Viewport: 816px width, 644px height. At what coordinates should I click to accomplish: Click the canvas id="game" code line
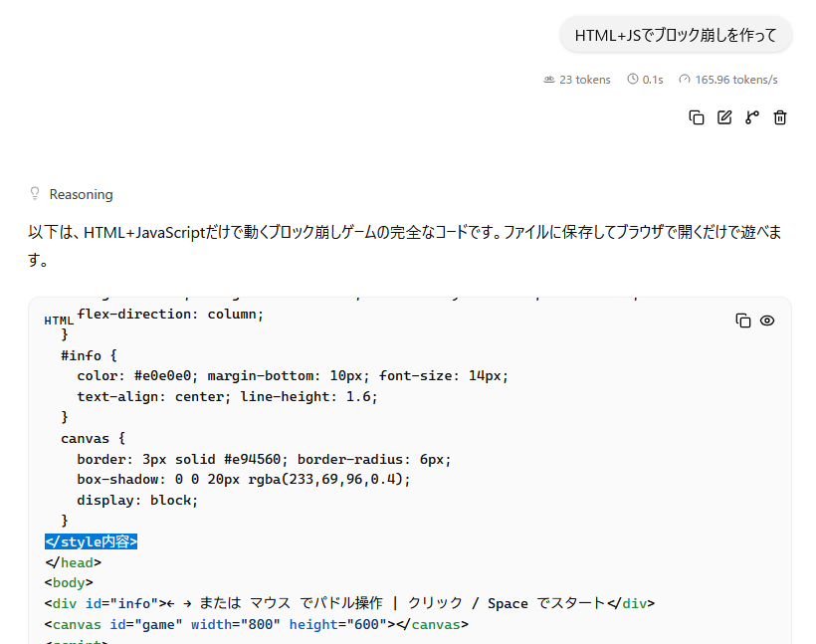(257, 624)
